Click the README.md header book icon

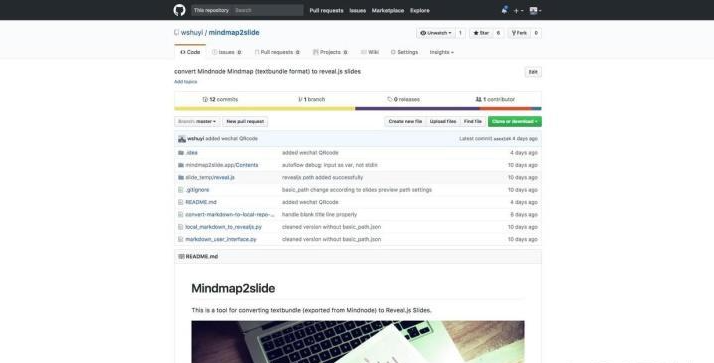tap(181, 256)
